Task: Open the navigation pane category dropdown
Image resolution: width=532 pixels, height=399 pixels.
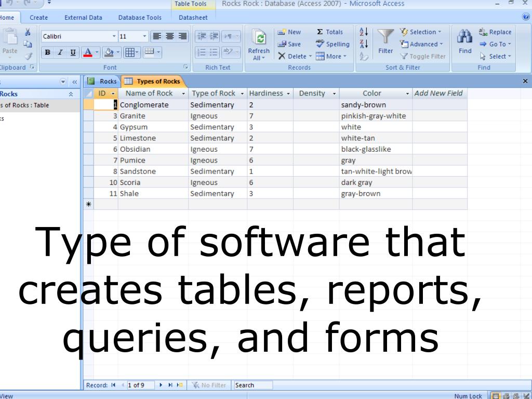Action: [63, 82]
